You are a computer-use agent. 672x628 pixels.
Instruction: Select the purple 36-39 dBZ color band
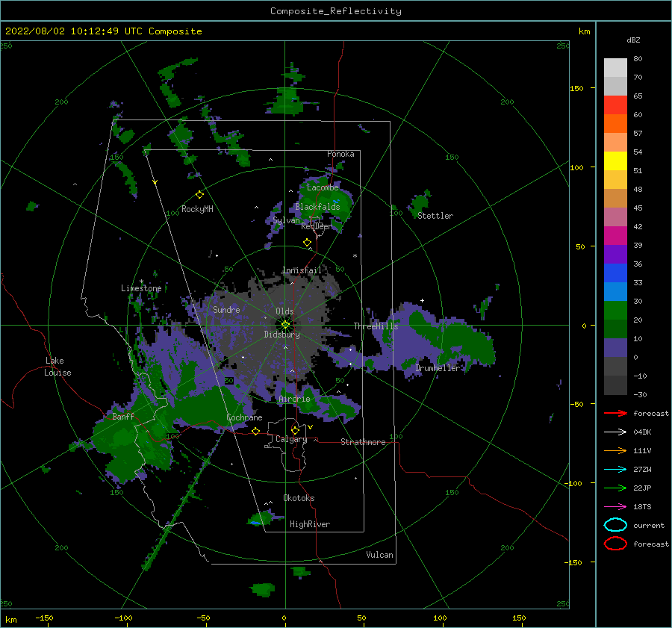tap(615, 254)
